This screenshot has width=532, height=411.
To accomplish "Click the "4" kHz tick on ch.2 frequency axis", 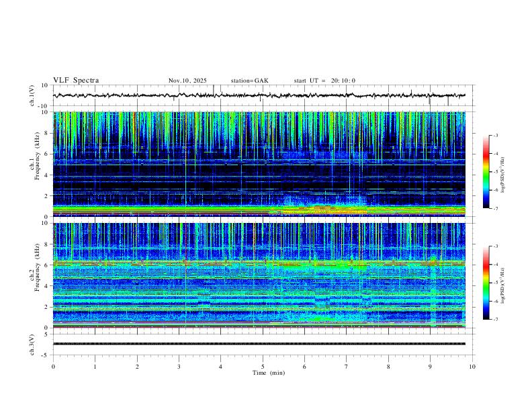I will tap(47, 286).
